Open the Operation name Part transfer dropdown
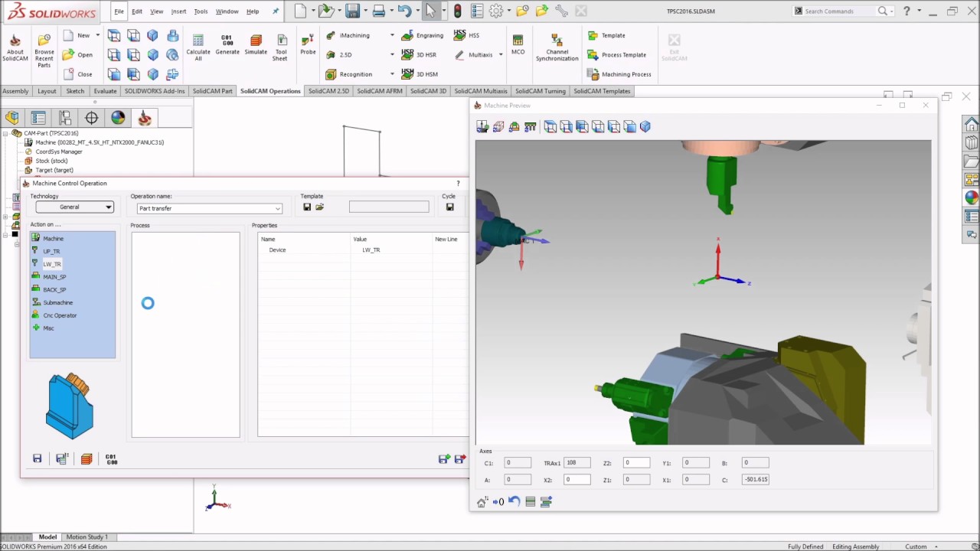The height and width of the screenshot is (551, 980). (209, 208)
